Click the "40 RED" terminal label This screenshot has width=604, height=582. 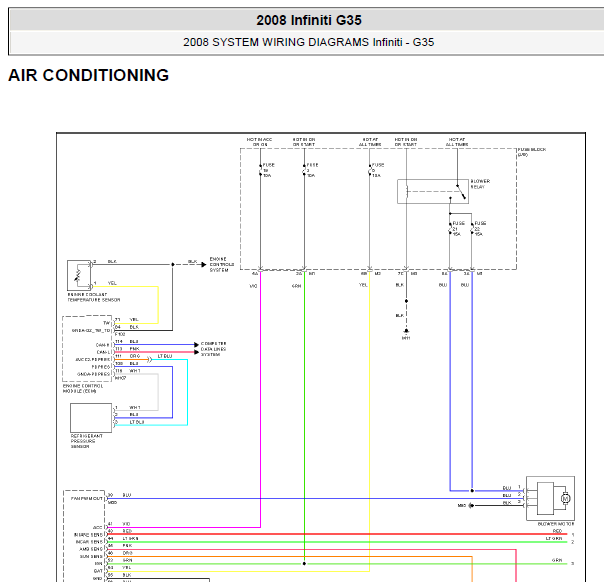click(x=119, y=531)
